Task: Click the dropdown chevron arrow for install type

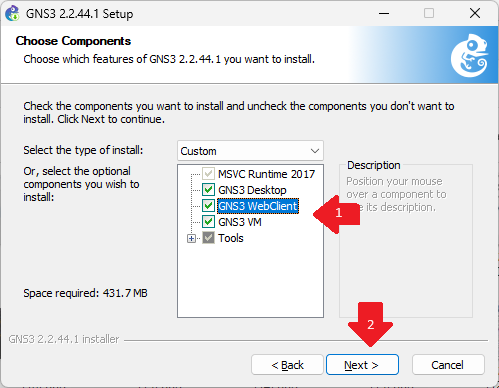Action: 315,151
